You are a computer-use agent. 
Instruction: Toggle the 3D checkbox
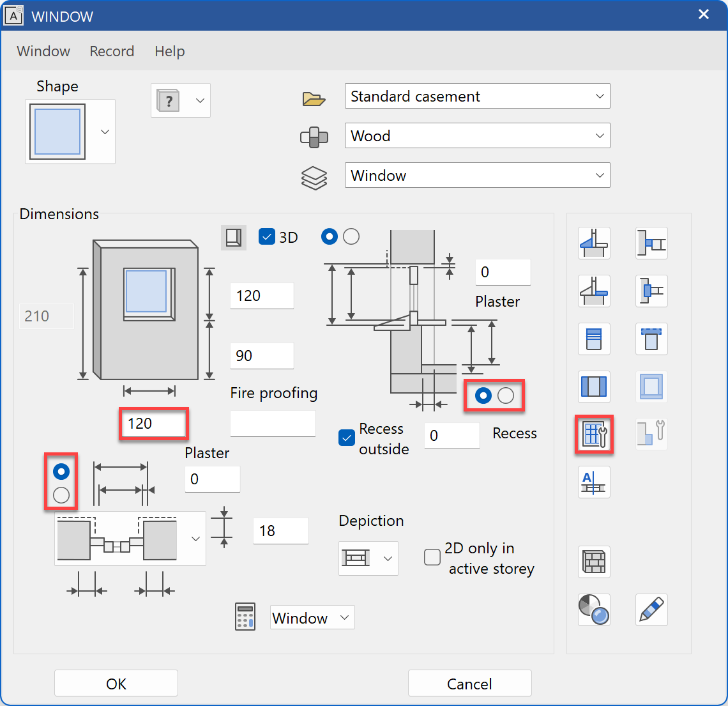267,237
